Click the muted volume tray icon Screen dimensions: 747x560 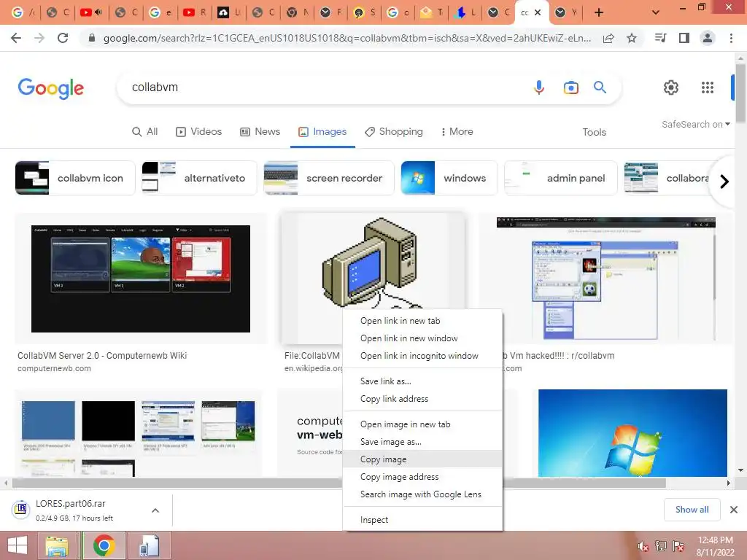pos(643,546)
